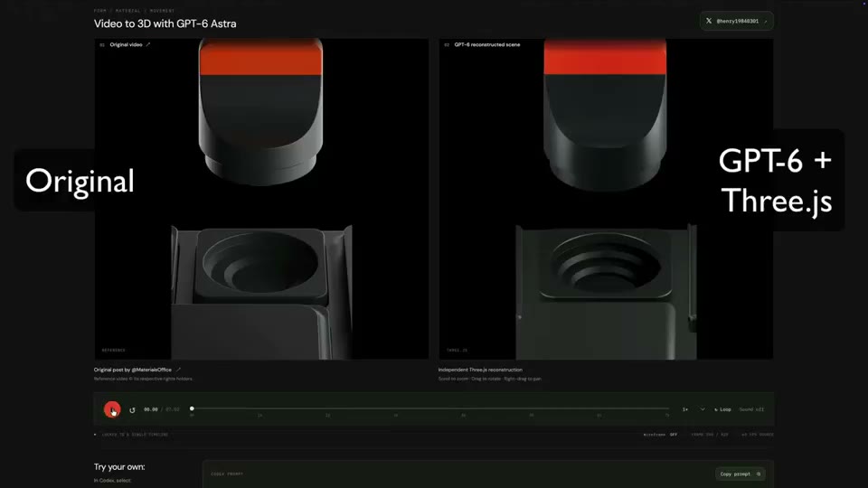
Task: Click inside the Three.js reconstructed 3D viewport
Action: pos(606,199)
